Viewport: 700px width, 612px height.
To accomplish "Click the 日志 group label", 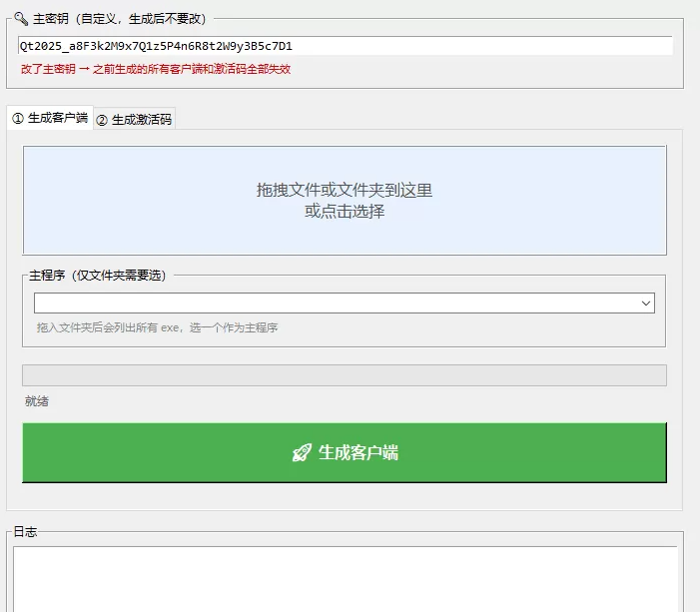I will point(25,532).
